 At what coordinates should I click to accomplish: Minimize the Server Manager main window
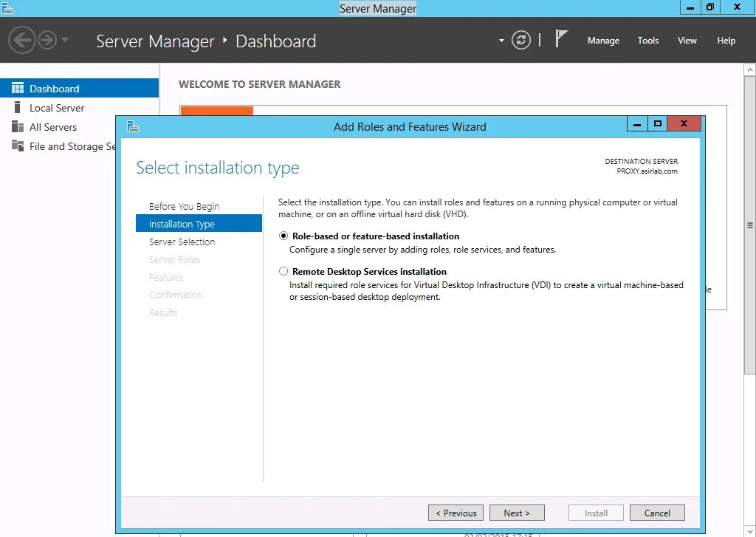click(x=690, y=7)
